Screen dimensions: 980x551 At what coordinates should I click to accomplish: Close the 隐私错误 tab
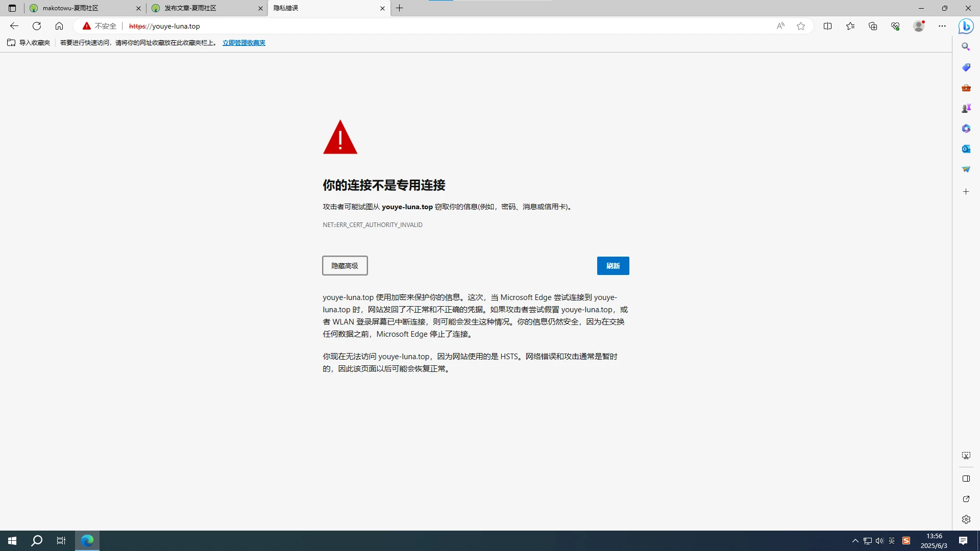click(382, 8)
